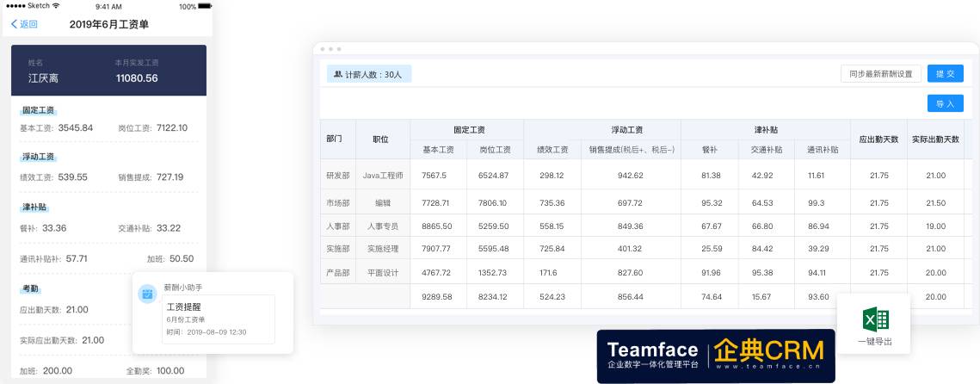Viewport: 980px width, 384px height.
Task: Click the cell value 942.62
Action: click(629, 175)
